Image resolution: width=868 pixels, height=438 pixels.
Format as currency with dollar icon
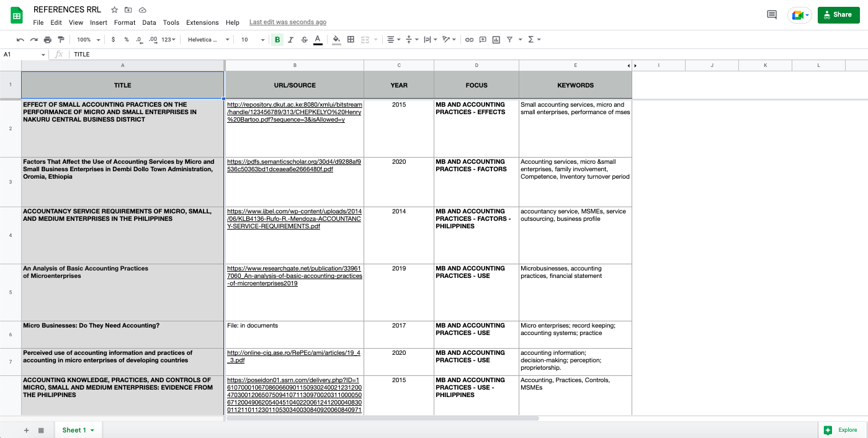point(113,40)
